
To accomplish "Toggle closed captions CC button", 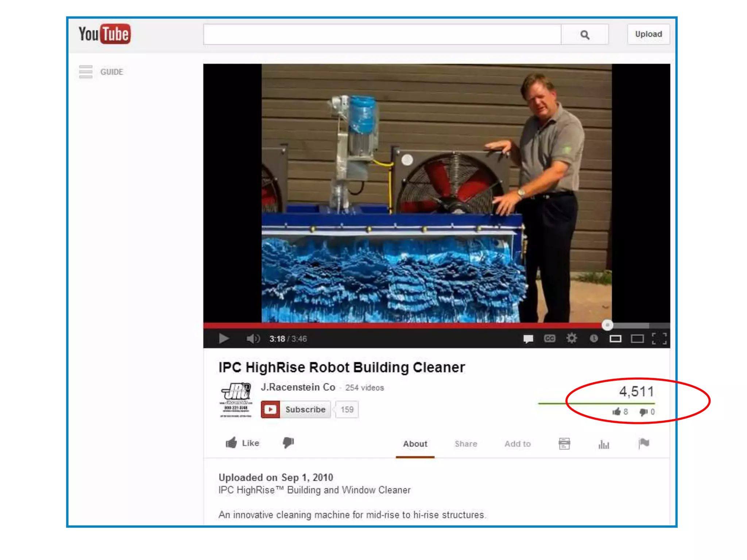I will (550, 339).
